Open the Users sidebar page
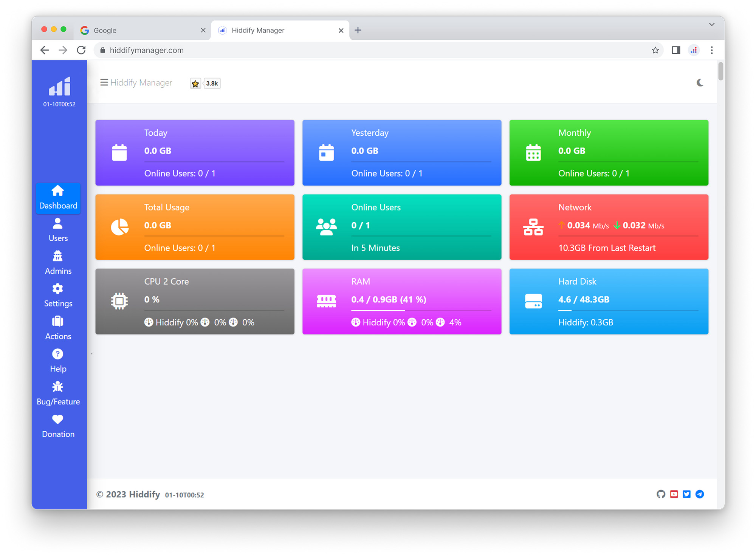 pos(58,229)
